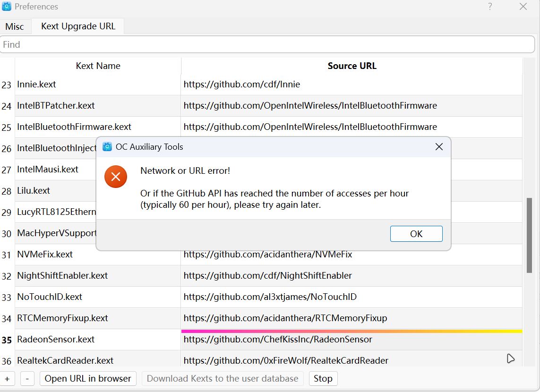Switch to the Misc tab

tap(15, 26)
